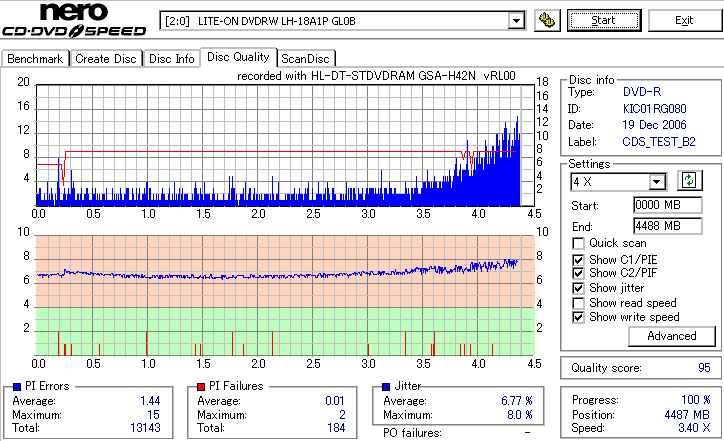Click the PI Failures total 184
Viewport: 724px width, 441px height.
click(337, 428)
